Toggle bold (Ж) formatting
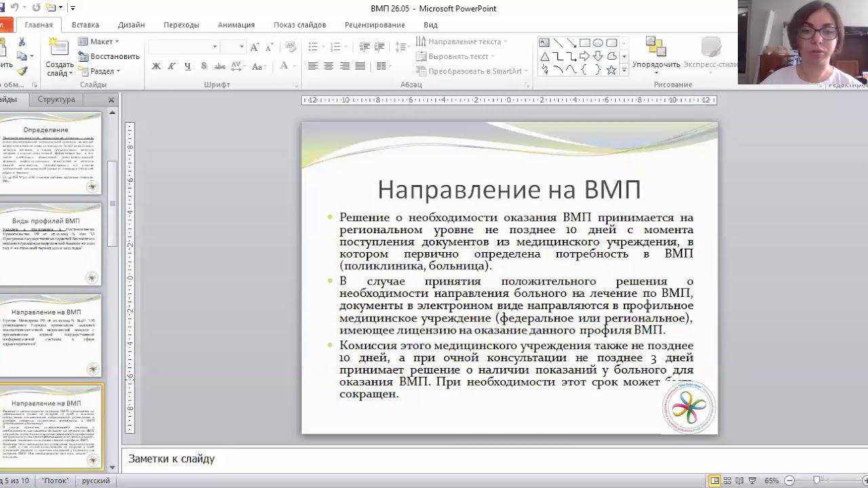868x488 pixels. 156,66
